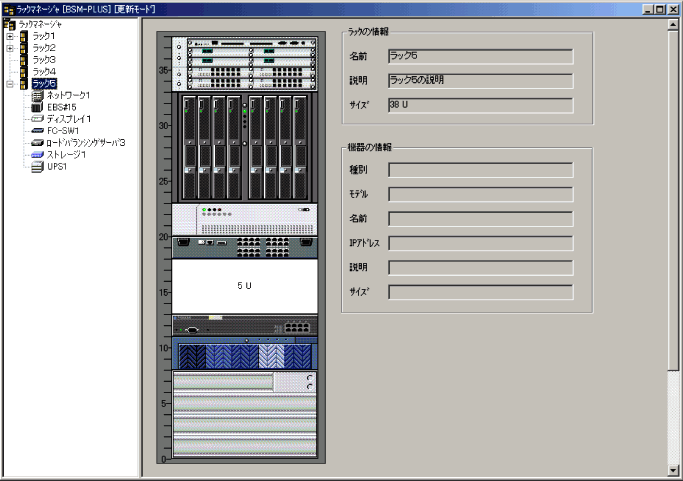This screenshot has width=683, height=481.
Task: Select ラック3 in the rack tree
Action: tap(44, 60)
